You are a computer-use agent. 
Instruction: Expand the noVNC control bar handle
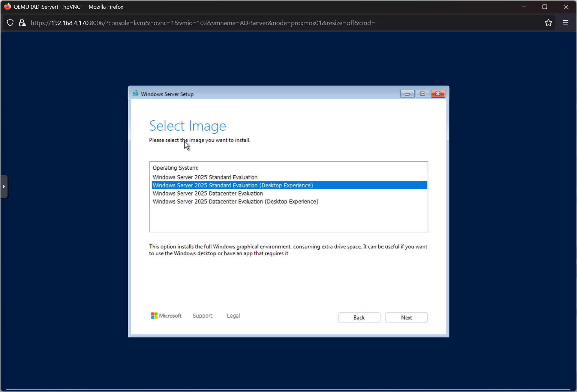coord(4,186)
